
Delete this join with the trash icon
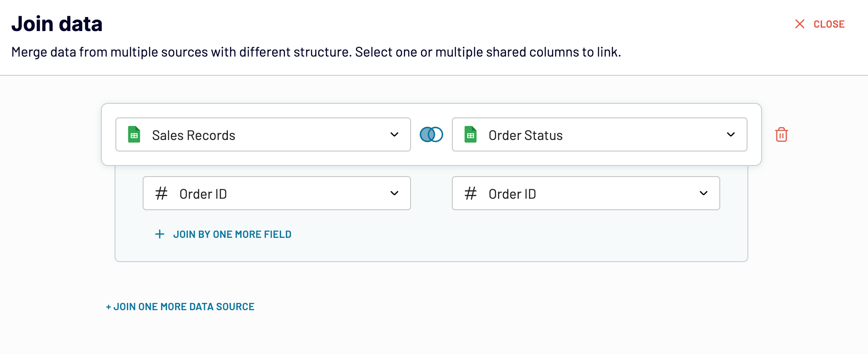point(781,135)
